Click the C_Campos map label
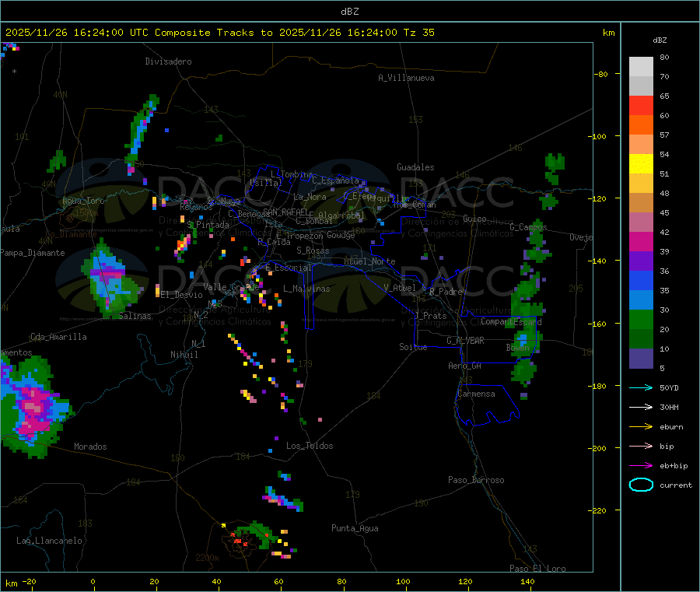Viewport: 700px width, 592px height. click(x=528, y=227)
